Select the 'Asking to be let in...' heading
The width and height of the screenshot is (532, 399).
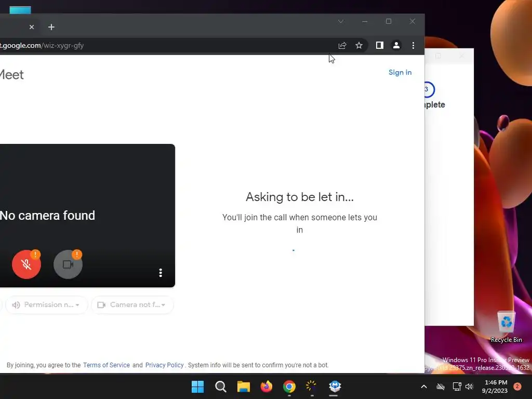pyautogui.click(x=300, y=197)
